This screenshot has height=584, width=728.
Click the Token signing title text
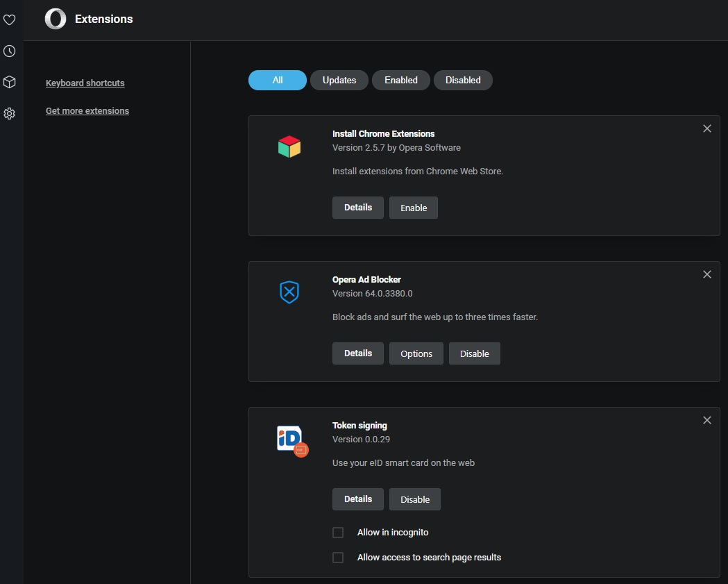(x=359, y=426)
